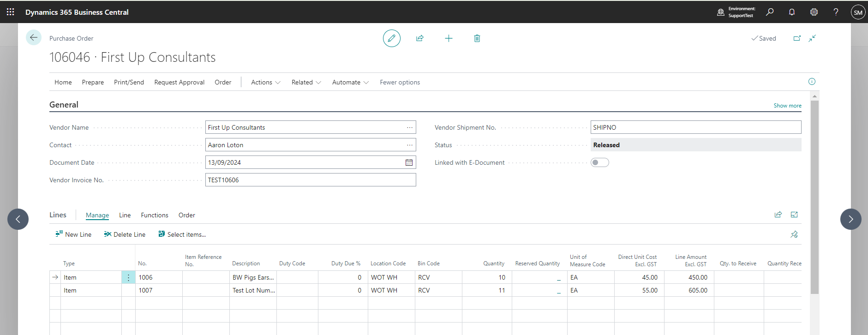Click the Vendor Invoice No. field
Screen dimensions: 868x335
pos(311,180)
